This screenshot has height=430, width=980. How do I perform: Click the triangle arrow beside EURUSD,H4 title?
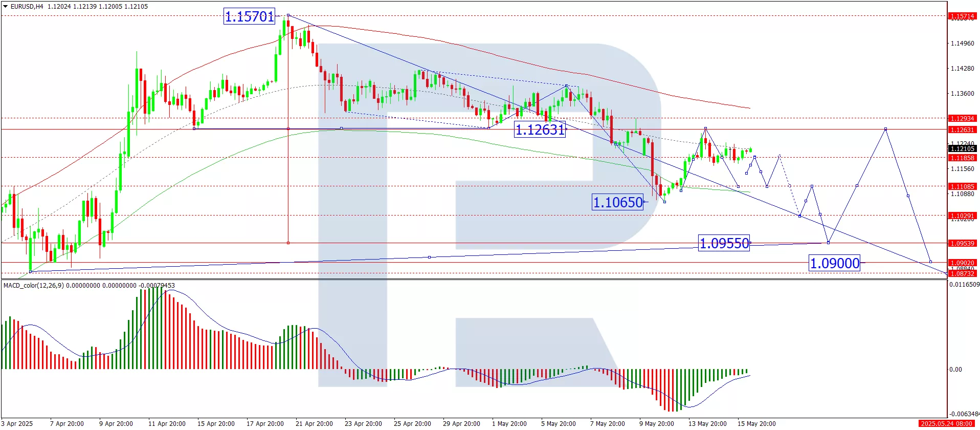(5, 7)
